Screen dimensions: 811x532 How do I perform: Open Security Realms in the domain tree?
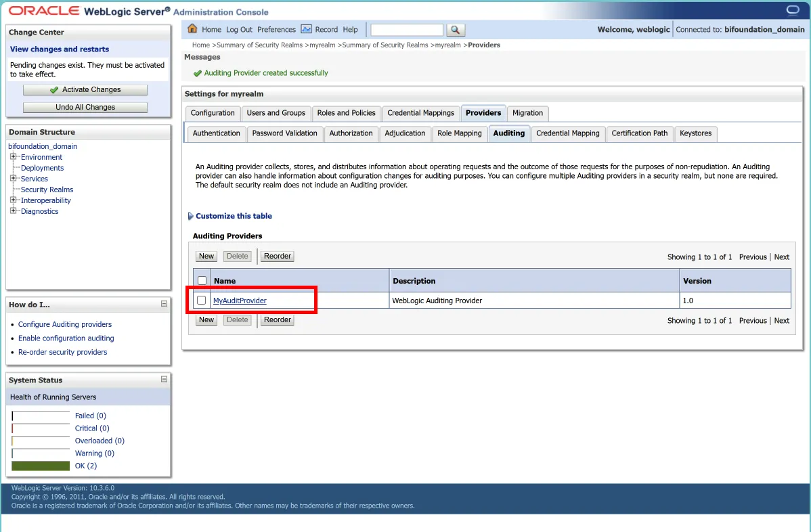(47, 190)
